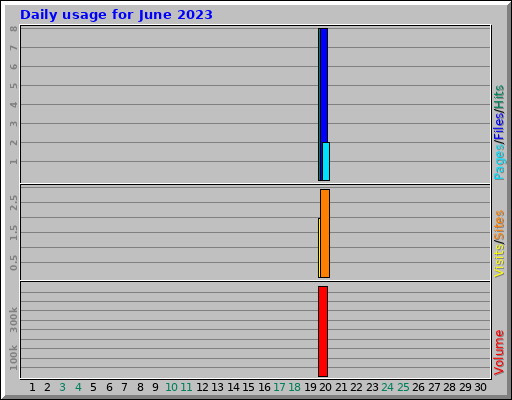Click the 'Visits/Sites' vertical legend label
The height and width of the screenshot is (400, 512).
[x=499, y=244]
